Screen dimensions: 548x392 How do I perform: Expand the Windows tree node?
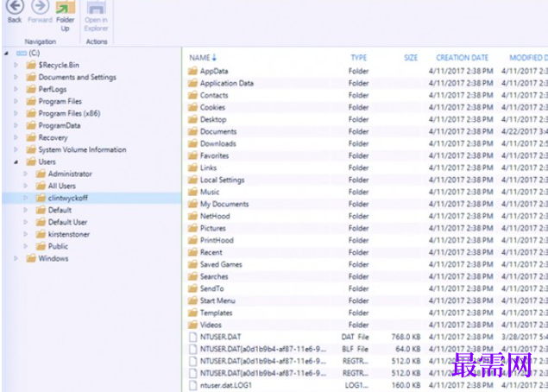16,258
